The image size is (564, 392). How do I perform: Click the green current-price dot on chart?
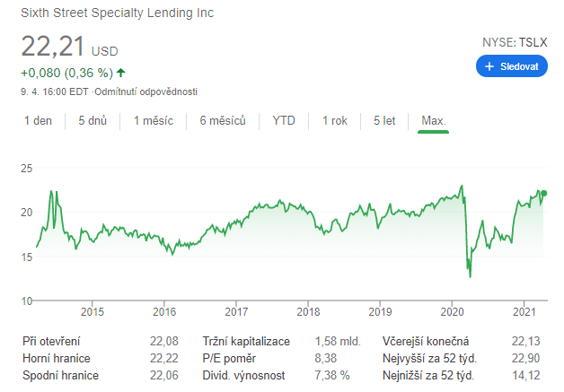pos(544,193)
